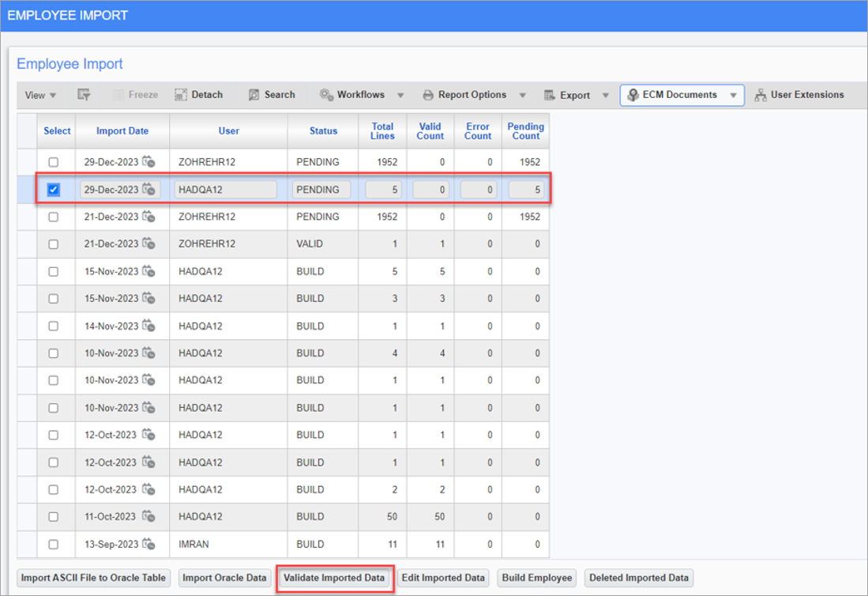This screenshot has width=868, height=596.
Task: Sort by Pending Count column header
Action: tap(526, 130)
